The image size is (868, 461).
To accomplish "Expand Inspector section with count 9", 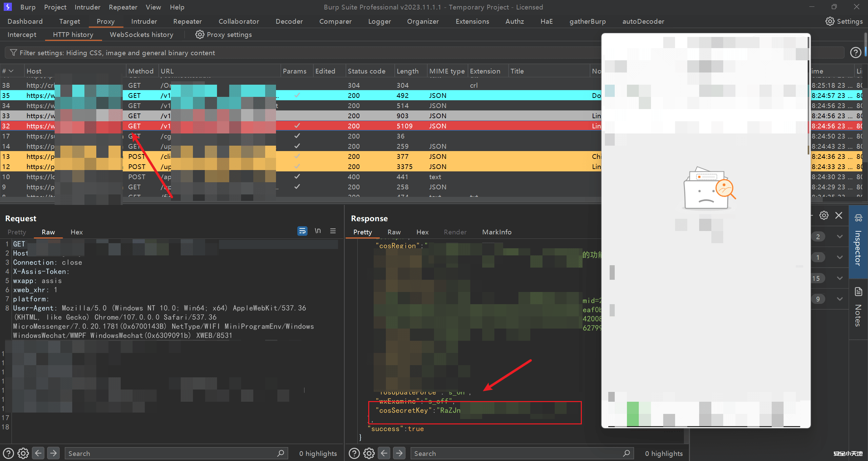I will click(840, 299).
